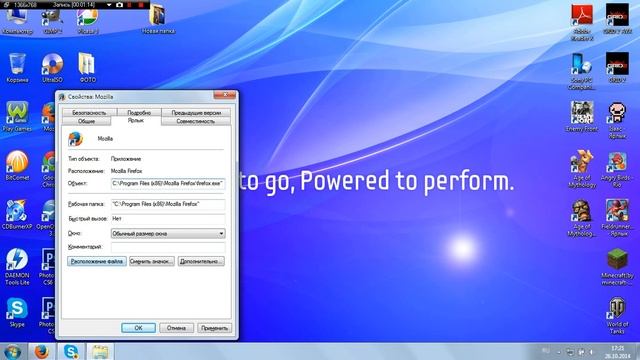This screenshot has width=640, height=360.
Task: Close the Свойства: Mozilla dialog
Action: pyautogui.click(x=224, y=95)
